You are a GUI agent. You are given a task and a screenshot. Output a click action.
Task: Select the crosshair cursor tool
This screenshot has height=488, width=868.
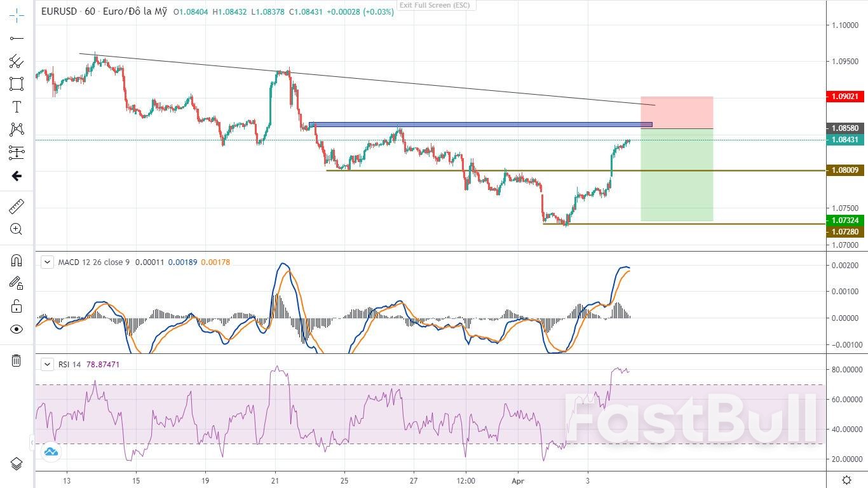(x=17, y=15)
